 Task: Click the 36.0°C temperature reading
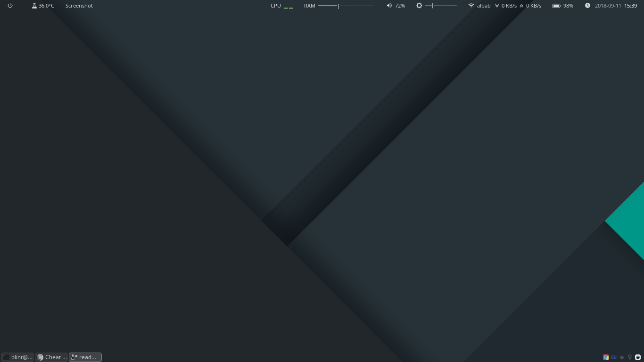[x=46, y=6]
